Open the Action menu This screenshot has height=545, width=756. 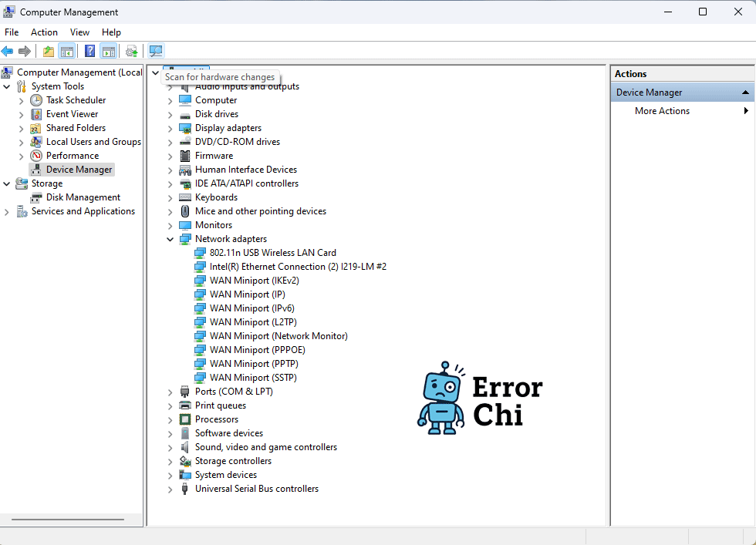click(44, 32)
